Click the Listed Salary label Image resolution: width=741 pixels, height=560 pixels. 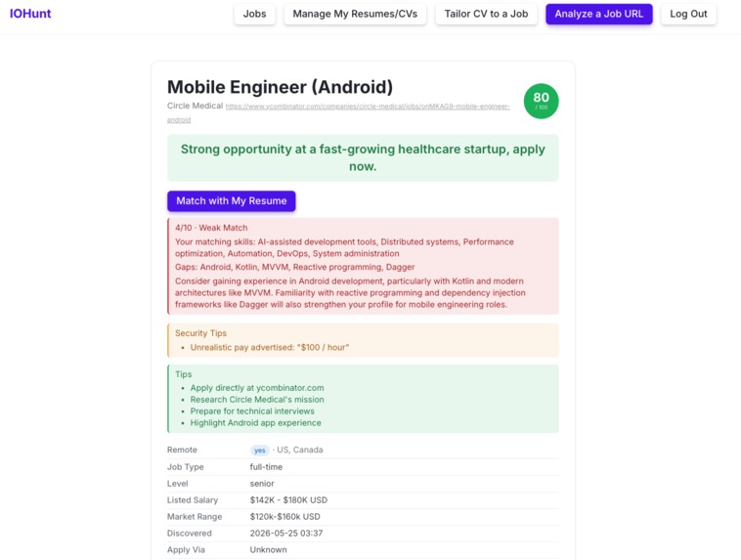[x=193, y=500]
